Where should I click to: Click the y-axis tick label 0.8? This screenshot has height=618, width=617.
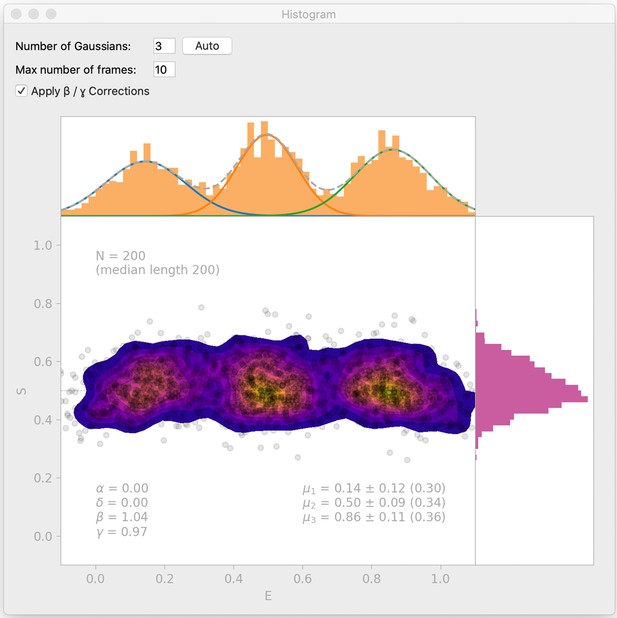(x=43, y=303)
